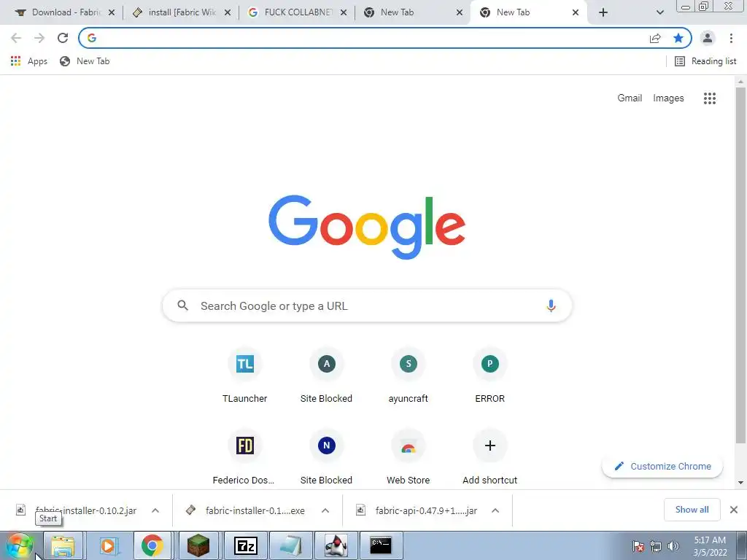Open the Federico Dos... shortcut
Viewport: 747px width, 560px height.
tap(245, 457)
